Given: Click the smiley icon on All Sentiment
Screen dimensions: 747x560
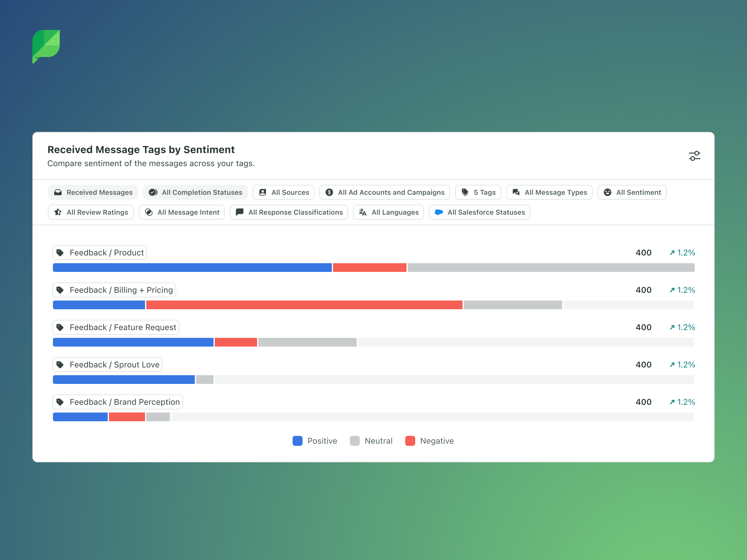Looking at the screenshot, I should point(607,192).
